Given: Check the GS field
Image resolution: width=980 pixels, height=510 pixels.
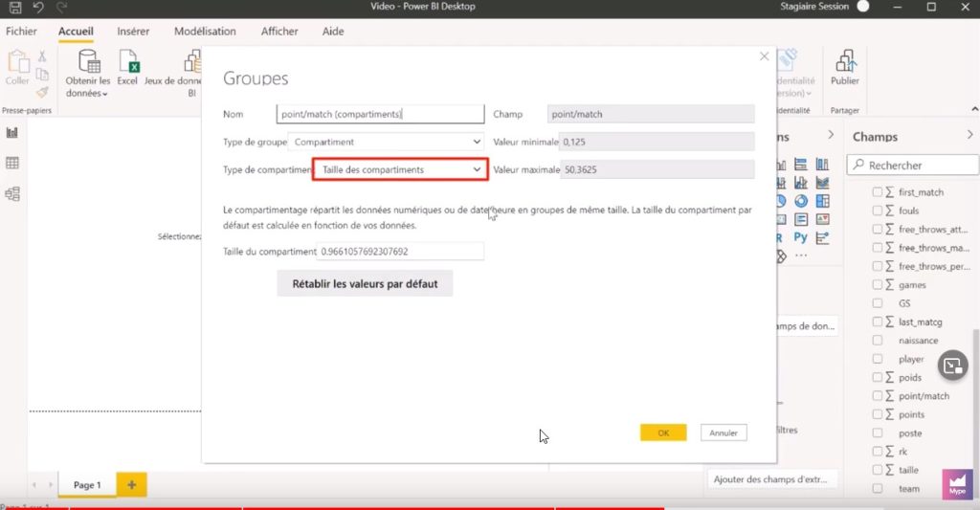Looking at the screenshot, I should coord(878,303).
